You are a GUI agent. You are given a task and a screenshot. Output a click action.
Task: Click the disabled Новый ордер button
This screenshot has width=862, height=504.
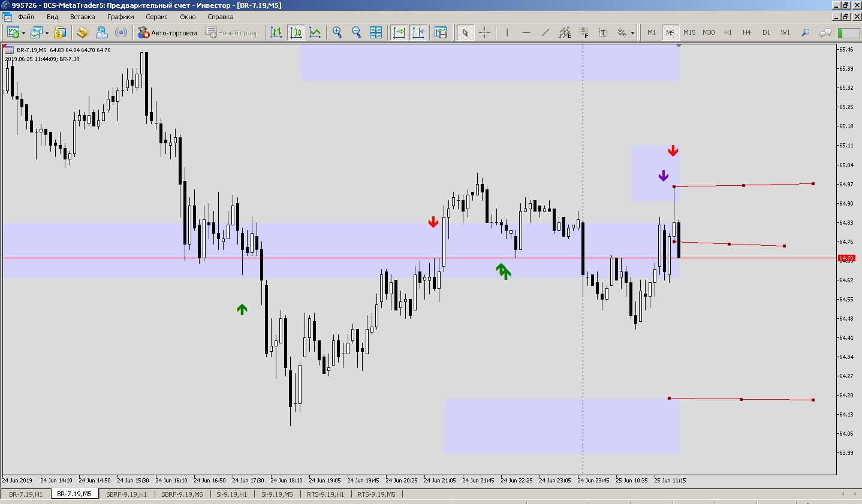click(232, 33)
